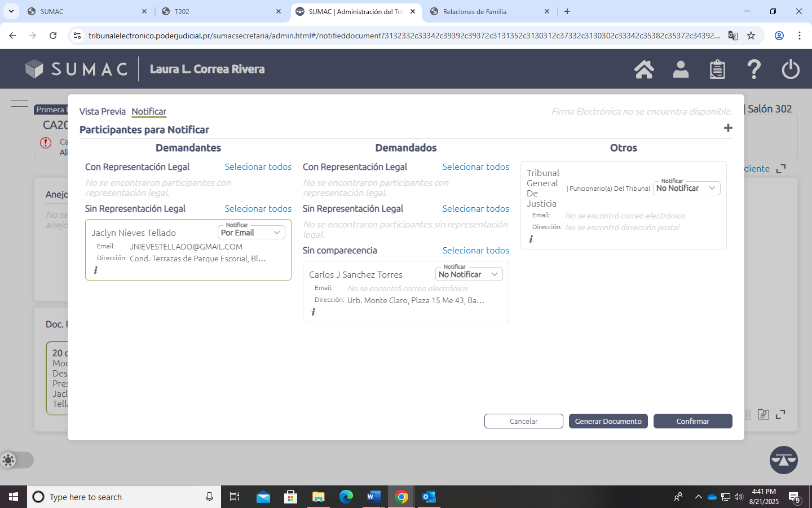Open Notificar dropdown for Tribunal General De Justicia

pyautogui.click(x=686, y=188)
